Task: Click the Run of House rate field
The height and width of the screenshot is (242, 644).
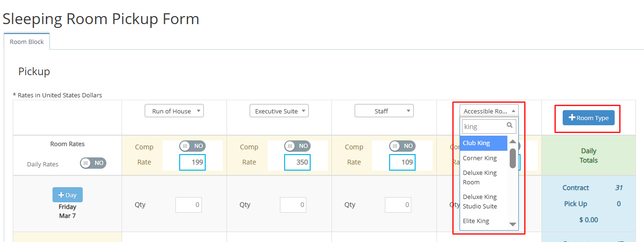Action: [x=192, y=162]
